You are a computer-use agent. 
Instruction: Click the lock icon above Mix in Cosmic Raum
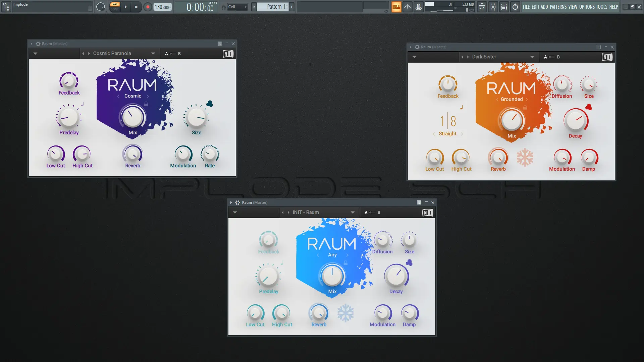pyautogui.click(x=146, y=104)
